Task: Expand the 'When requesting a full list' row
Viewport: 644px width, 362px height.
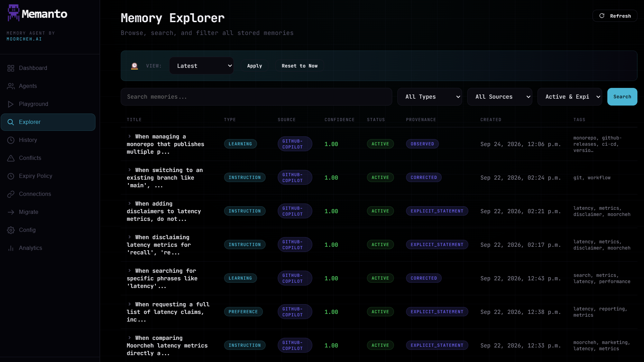Action: pyautogui.click(x=130, y=304)
